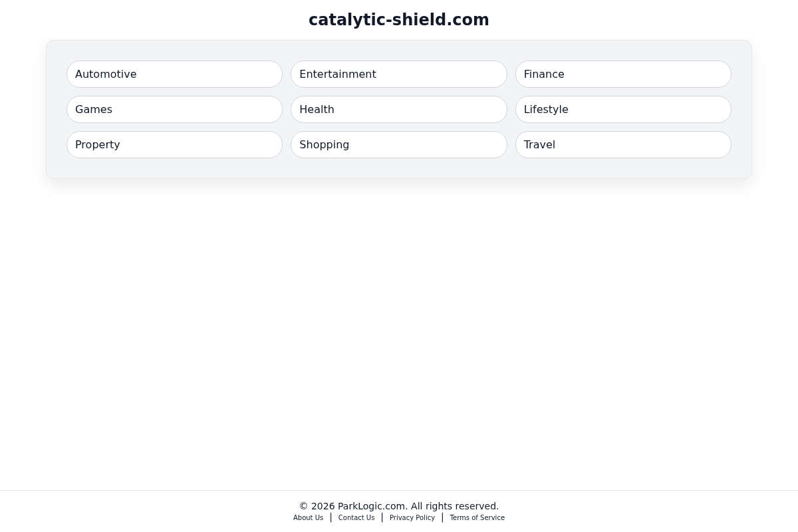The width and height of the screenshot is (798, 532).
Task: Click the Health tile in the center
Action: coord(399,109)
